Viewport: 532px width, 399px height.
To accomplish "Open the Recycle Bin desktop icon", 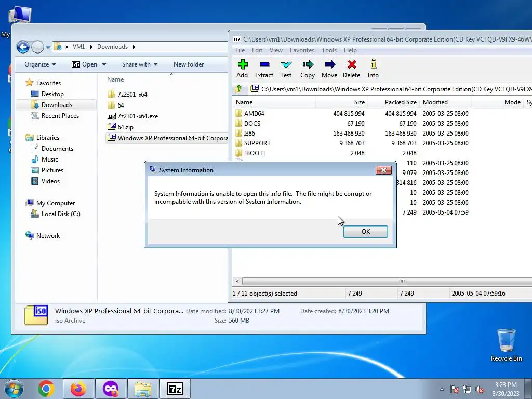I will [x=506, y=345].
